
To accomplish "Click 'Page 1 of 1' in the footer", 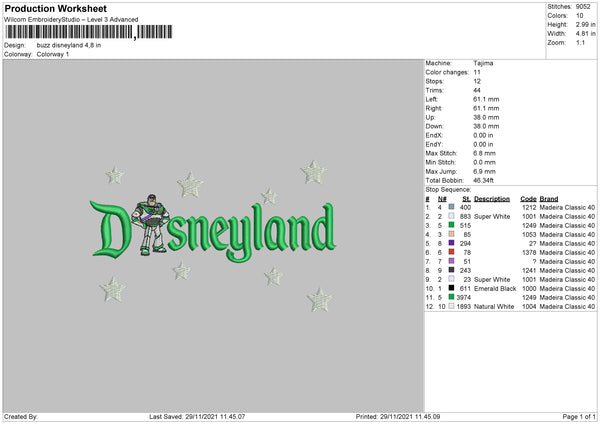I will 579,417.
